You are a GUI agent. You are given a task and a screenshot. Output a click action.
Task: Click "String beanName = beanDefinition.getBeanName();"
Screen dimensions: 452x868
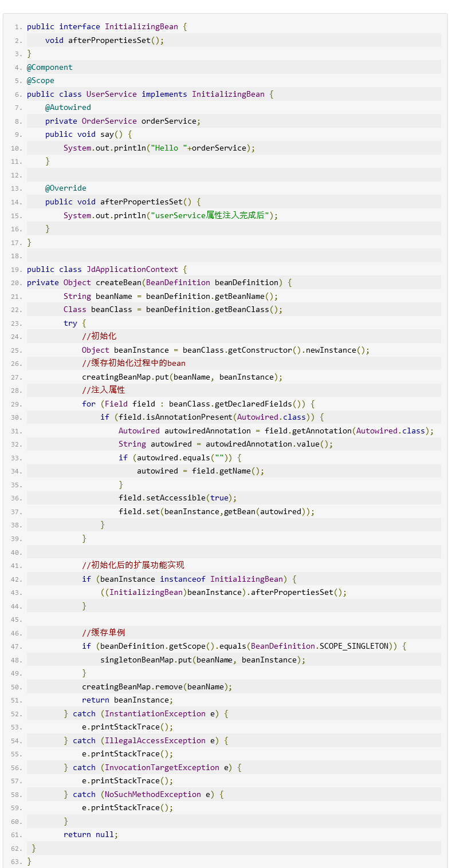[171, 296]
